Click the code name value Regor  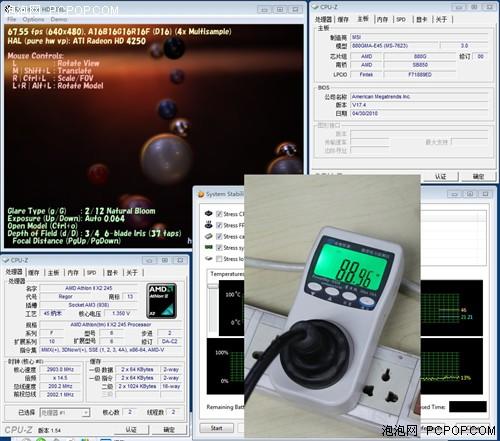coord(65,296)
